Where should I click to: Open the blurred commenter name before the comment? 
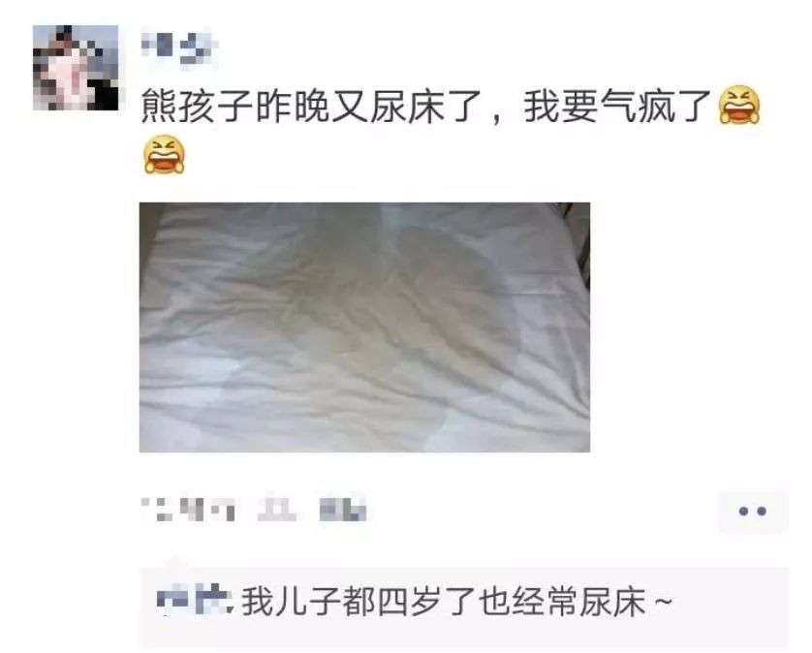click(x=194, y=600)
